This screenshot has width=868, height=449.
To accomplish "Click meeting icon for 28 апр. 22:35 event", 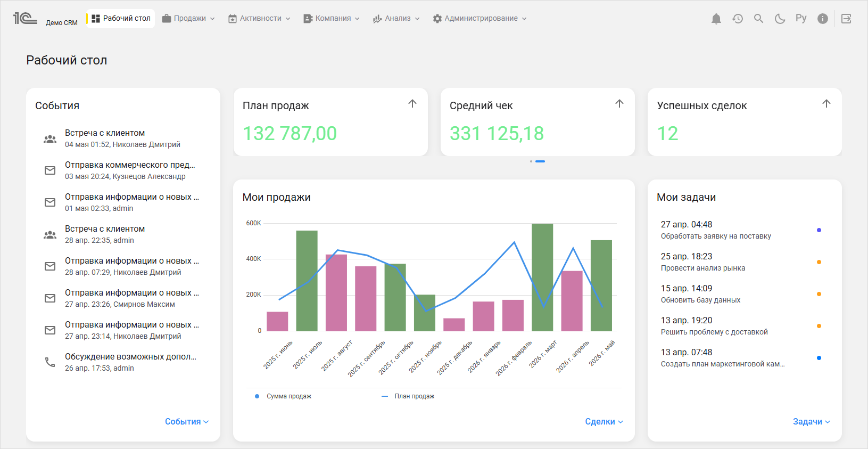I will (50, 234).
